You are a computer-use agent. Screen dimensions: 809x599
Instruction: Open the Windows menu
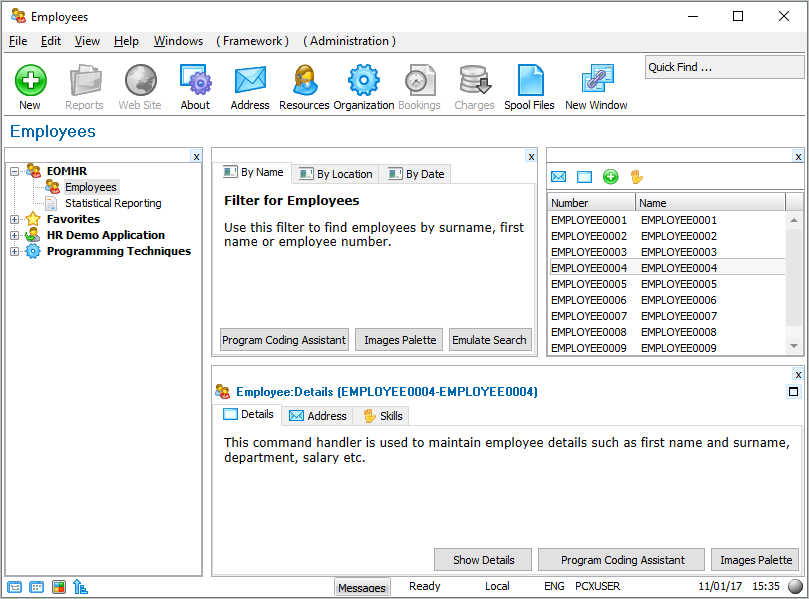(178, 41)
